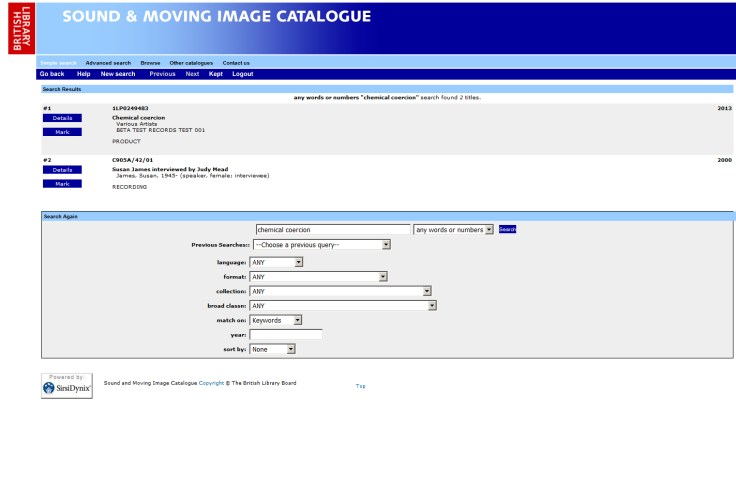Click into the year input field
The image size is (736, 483).
pyautogui.click(x=285, y=335)
